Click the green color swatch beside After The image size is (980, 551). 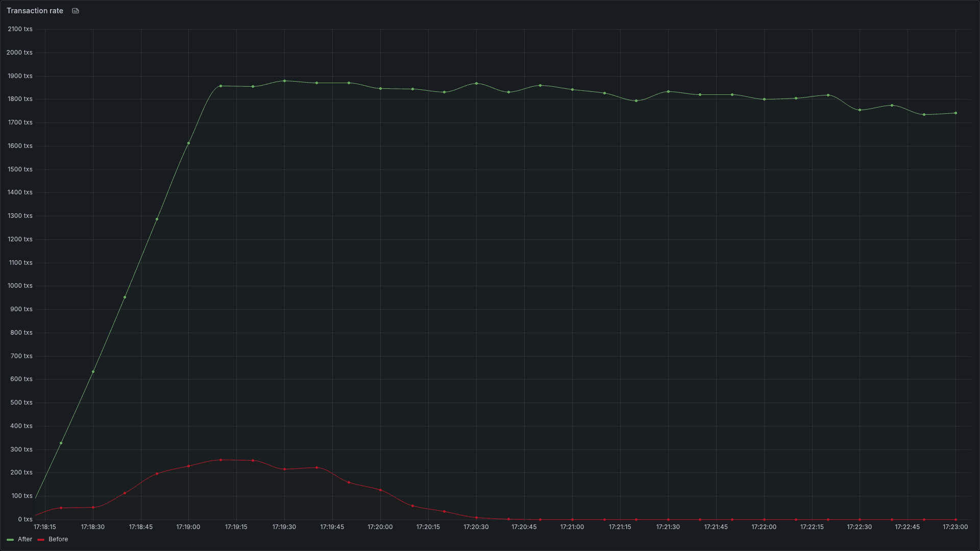click(11, 539)
